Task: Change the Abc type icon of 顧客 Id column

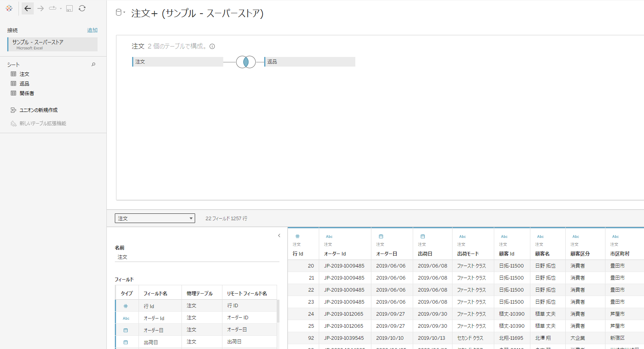Action: (x=504, y=237)
